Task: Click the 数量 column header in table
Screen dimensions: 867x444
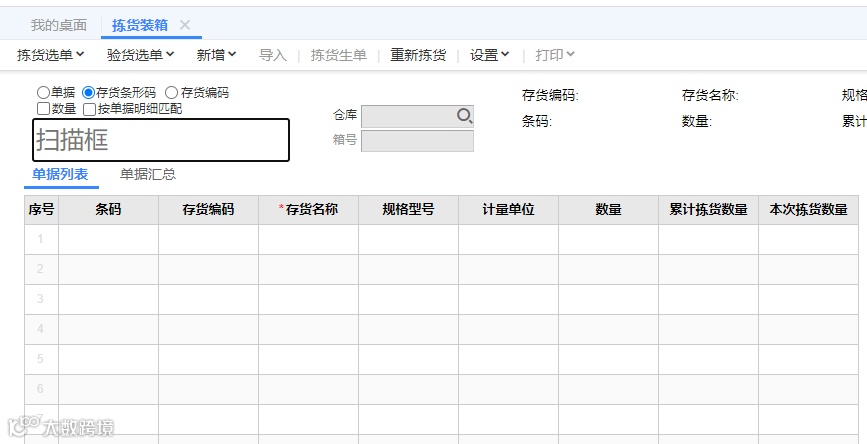Action: (x=609, y=210)
